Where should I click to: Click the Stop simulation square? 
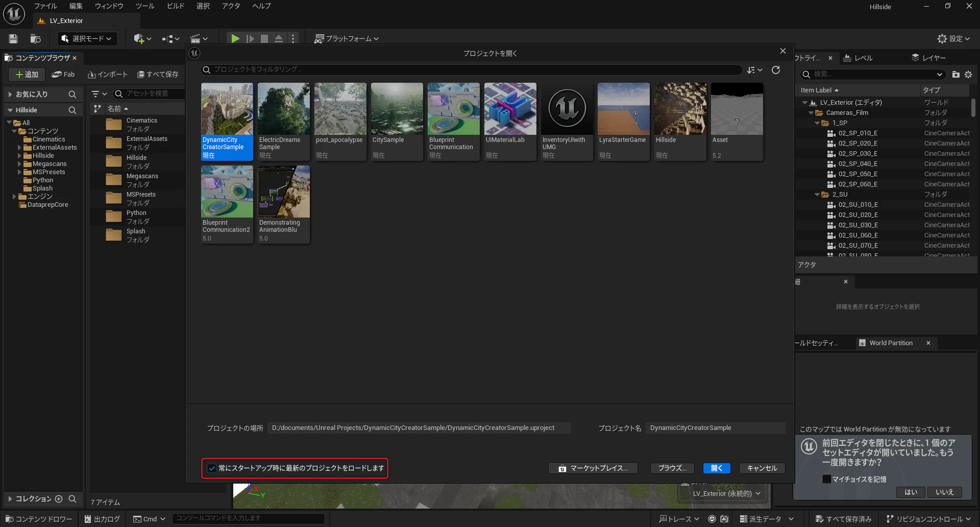264,39
